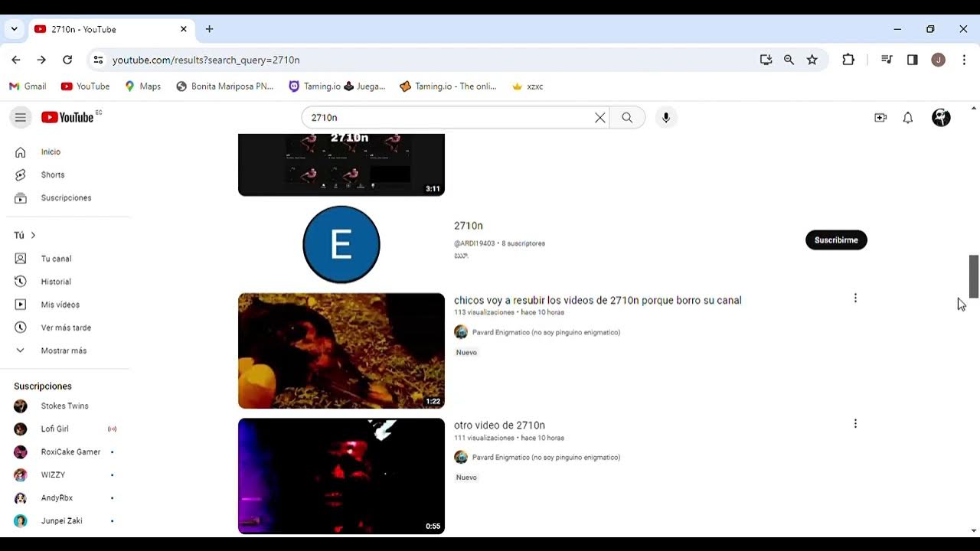The image size is (980, 551).
Task: Open the notifications bell
Action: point(908,117)
